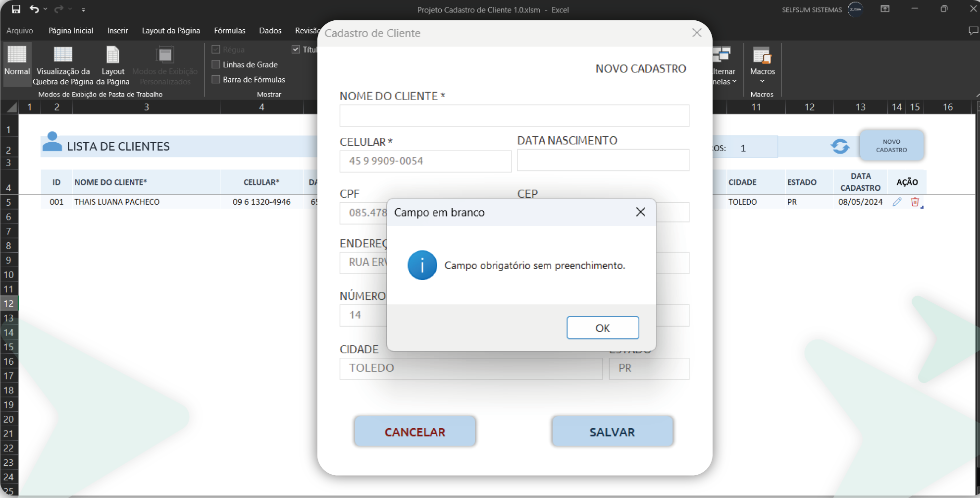This screenshot has width=980, height=498.
Task: Expand the undo history dropdown arrow
Action: click(x=46, y=9)
